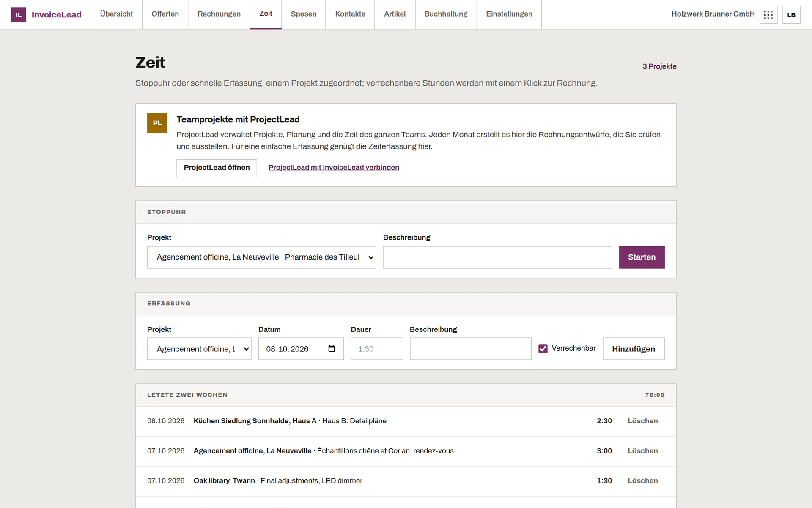Click the IL InvoiceLead logo icon
The image size is (812, 508).
(18, 15)
